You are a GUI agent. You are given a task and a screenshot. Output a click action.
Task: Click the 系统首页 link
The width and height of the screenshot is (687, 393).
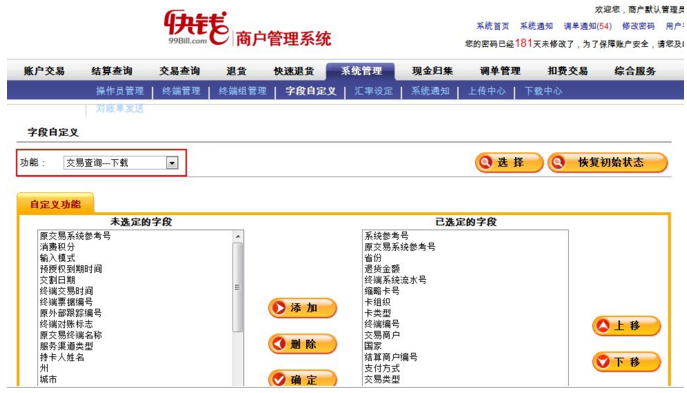click(492, 26)
